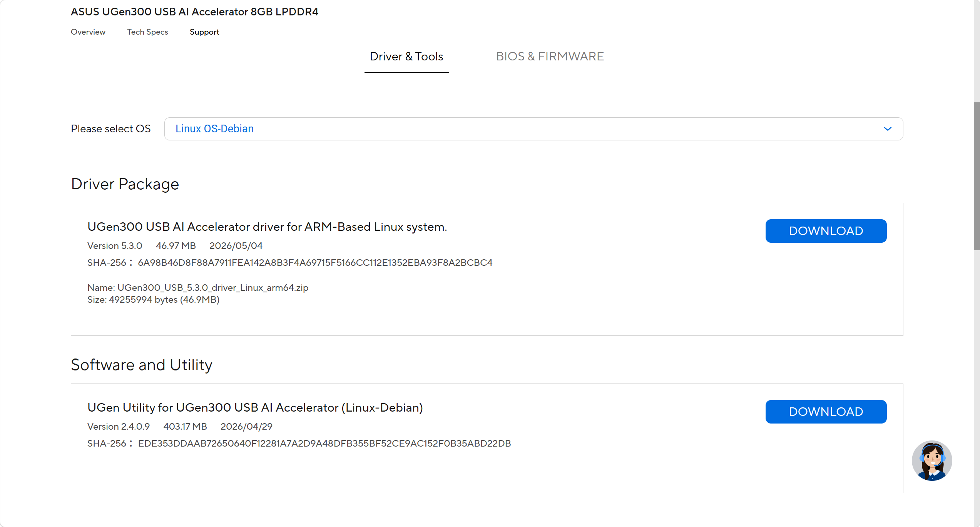This screenshot has width=980, height=527.
Task: Open the Tech Specs product tab
Action: [x=147, y=32]
